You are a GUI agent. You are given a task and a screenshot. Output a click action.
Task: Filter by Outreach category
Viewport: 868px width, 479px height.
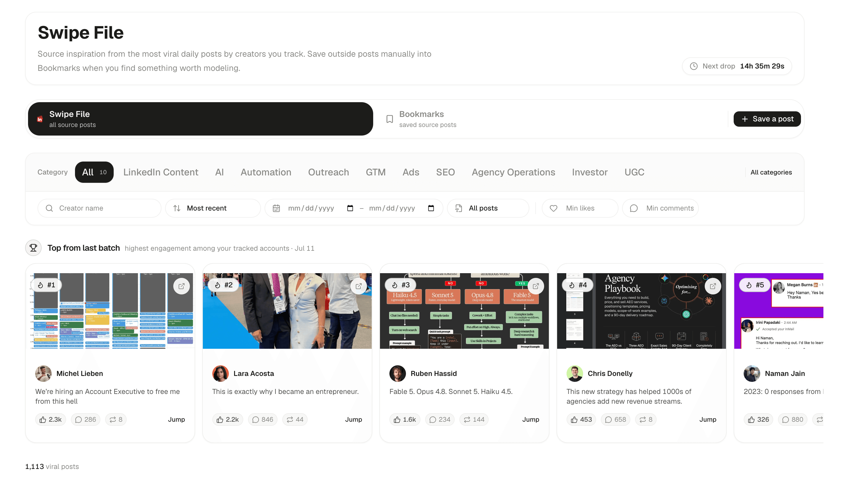pyautogui.click(x=329, y=172)
